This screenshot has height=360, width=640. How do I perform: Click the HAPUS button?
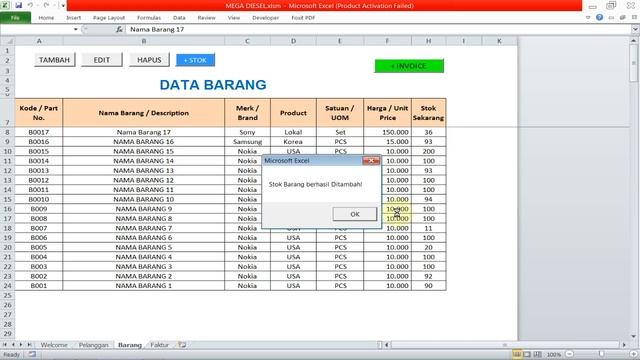point(149,60)
